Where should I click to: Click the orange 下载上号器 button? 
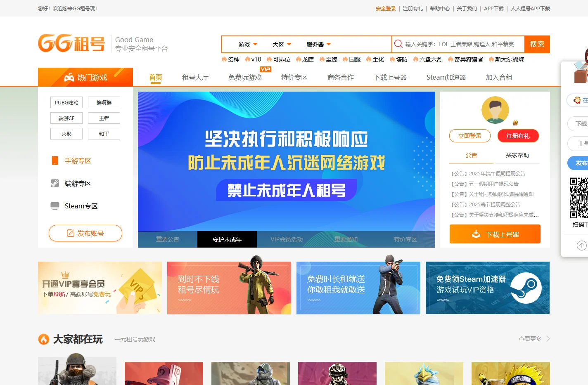pos(495,234)
